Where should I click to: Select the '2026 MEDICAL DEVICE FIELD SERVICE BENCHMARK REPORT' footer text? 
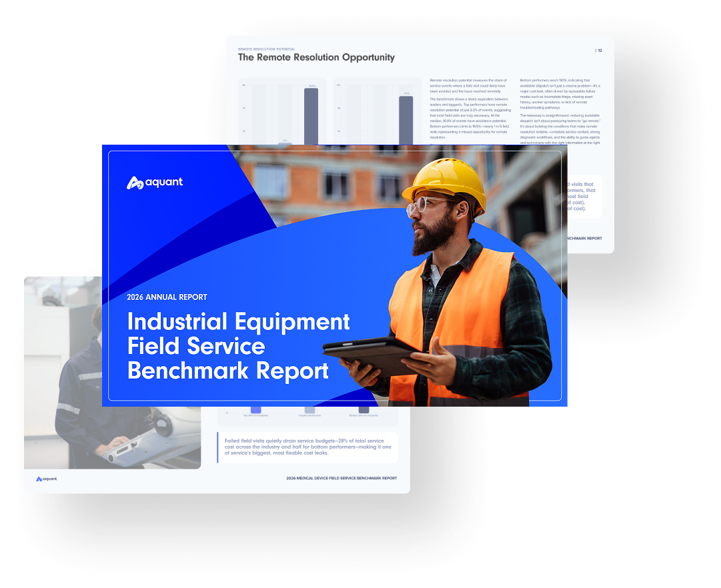(341, 477)
